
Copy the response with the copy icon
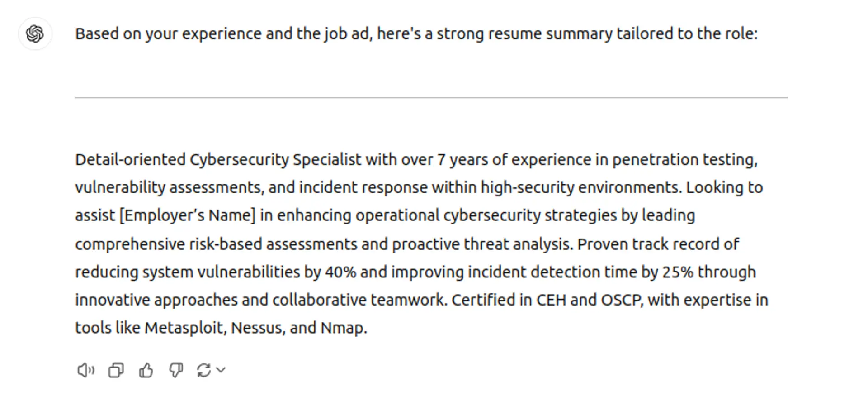point(116,370)
